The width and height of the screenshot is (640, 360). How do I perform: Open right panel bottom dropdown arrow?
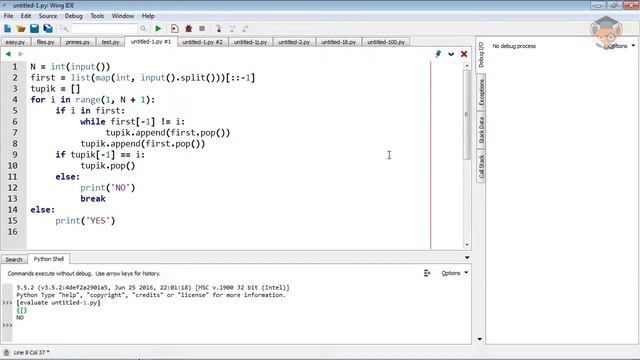[x=480, y=339]
